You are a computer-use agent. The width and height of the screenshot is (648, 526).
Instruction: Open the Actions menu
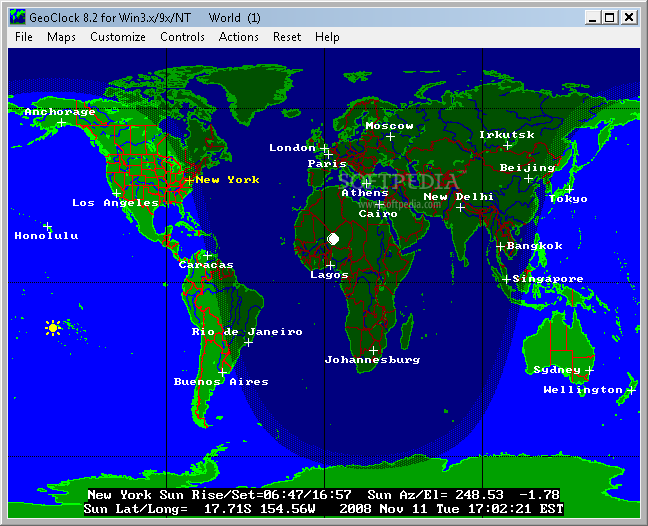tap(238, 37)
